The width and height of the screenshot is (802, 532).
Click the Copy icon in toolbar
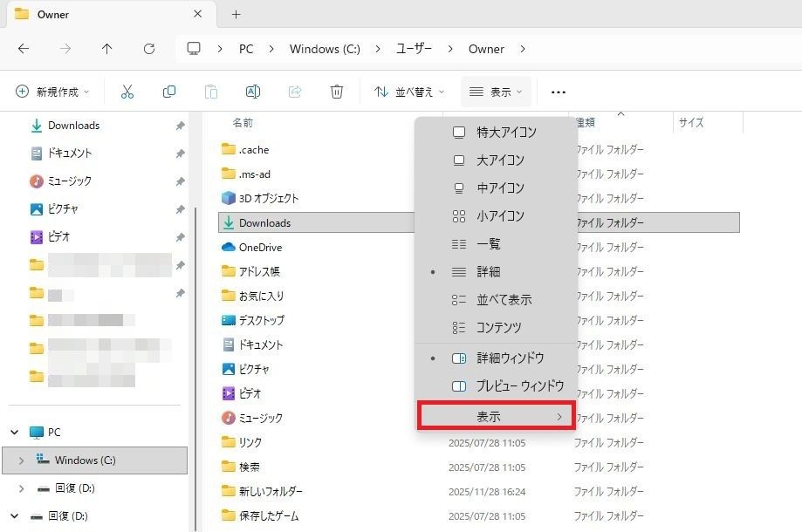click(x=169, y=92)
